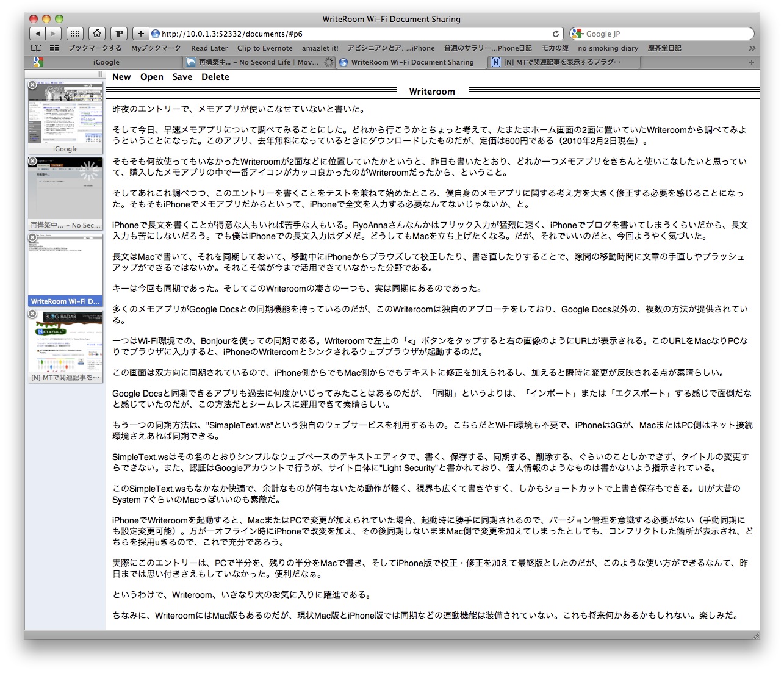
Task: Close the MTで関連記事 thumbnail with its X
Action: point(32,314)
